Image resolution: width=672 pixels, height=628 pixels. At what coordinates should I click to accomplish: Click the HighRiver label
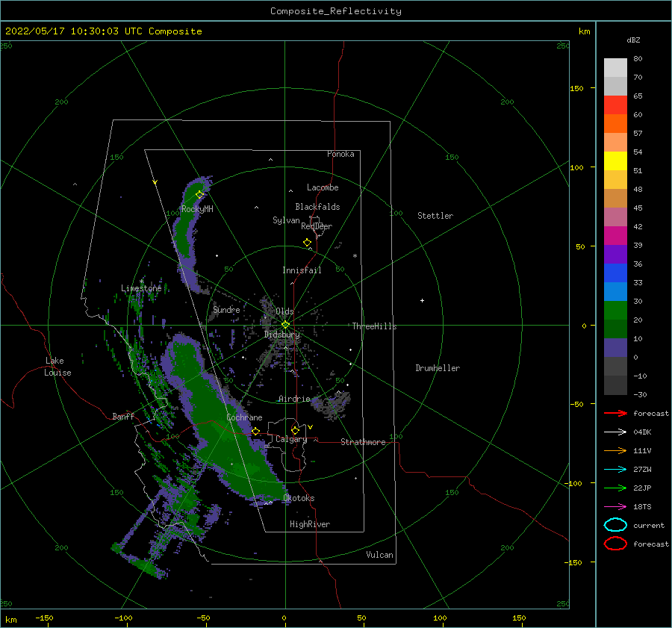(310, 524)
